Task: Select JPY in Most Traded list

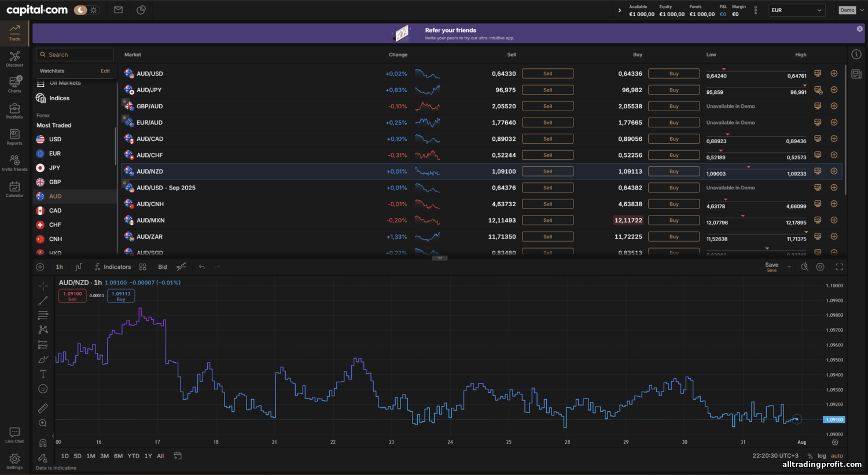Action: click(54, 168)
